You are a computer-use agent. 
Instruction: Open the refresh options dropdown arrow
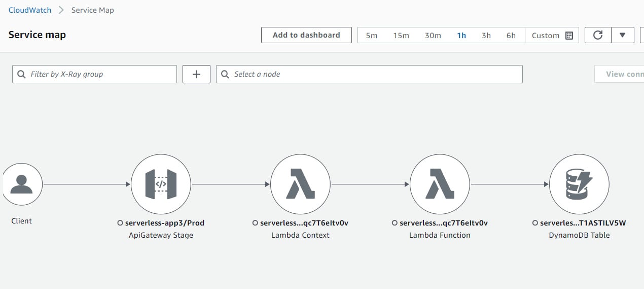[x=623, y=35]
